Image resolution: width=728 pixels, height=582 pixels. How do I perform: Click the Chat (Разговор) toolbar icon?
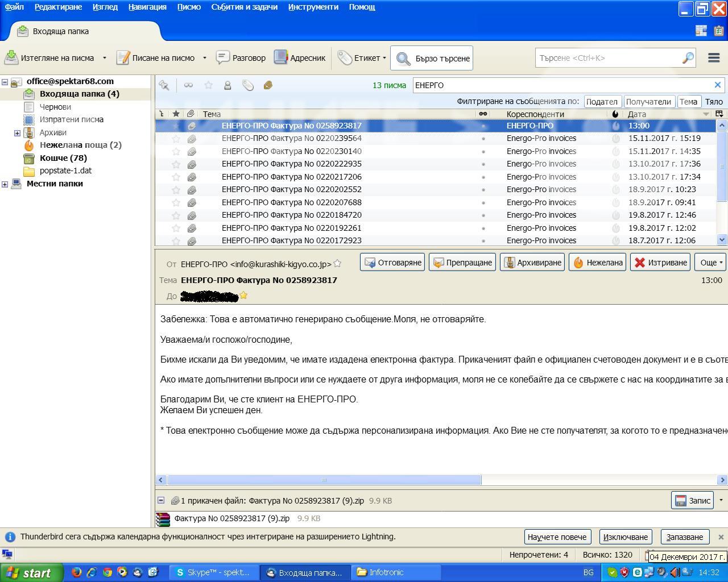222,57
